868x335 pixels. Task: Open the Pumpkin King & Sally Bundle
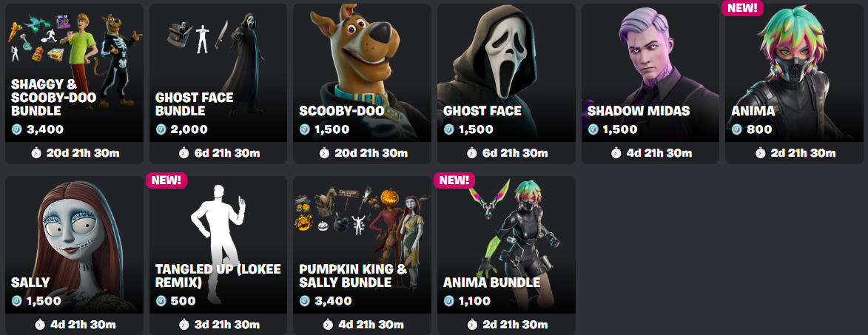[362, 255]
